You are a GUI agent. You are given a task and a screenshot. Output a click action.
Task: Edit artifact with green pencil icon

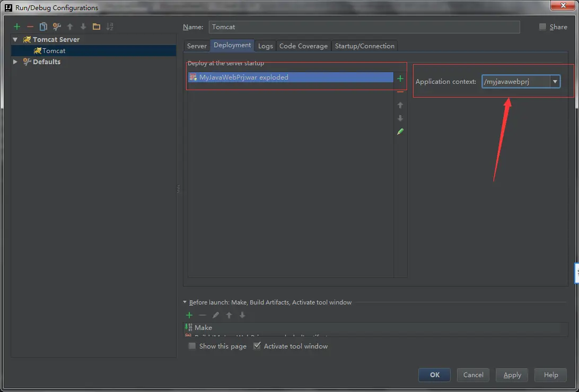point(400,132)
